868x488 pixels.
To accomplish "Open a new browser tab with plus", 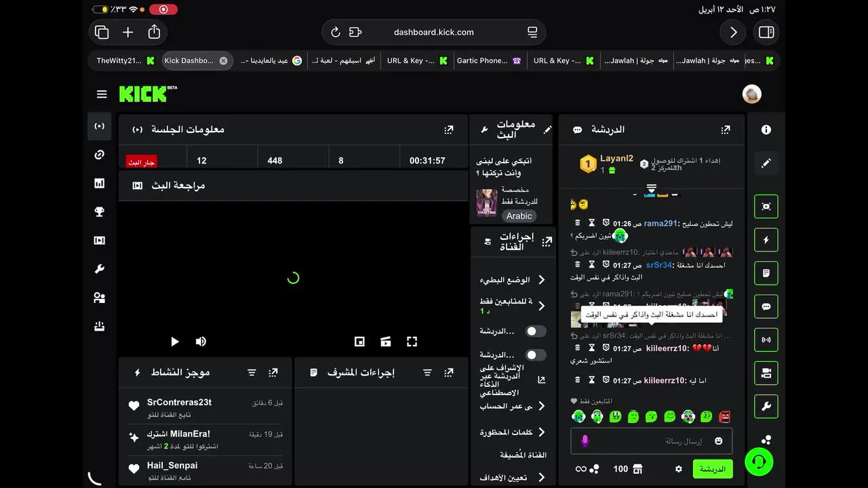I will point(127,32).
